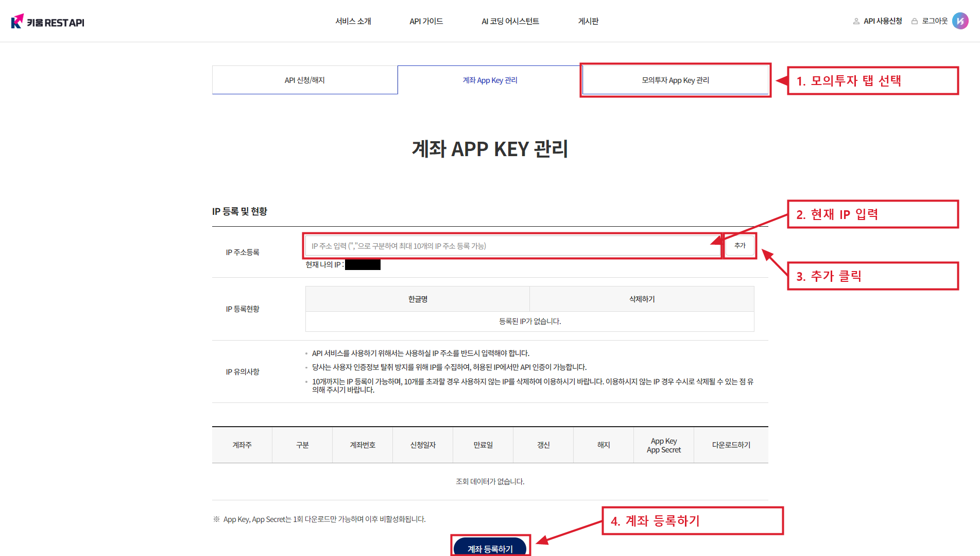Click the Kiwoom REST API logo

tap(47, 22)
